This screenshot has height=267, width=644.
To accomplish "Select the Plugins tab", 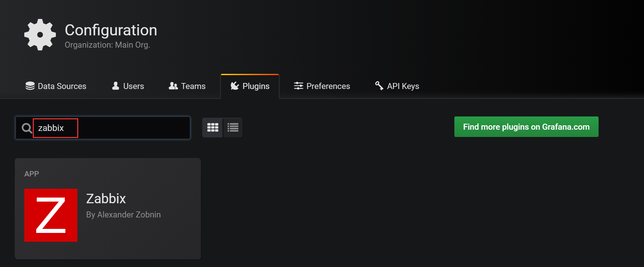I will (x=250, y=86).
